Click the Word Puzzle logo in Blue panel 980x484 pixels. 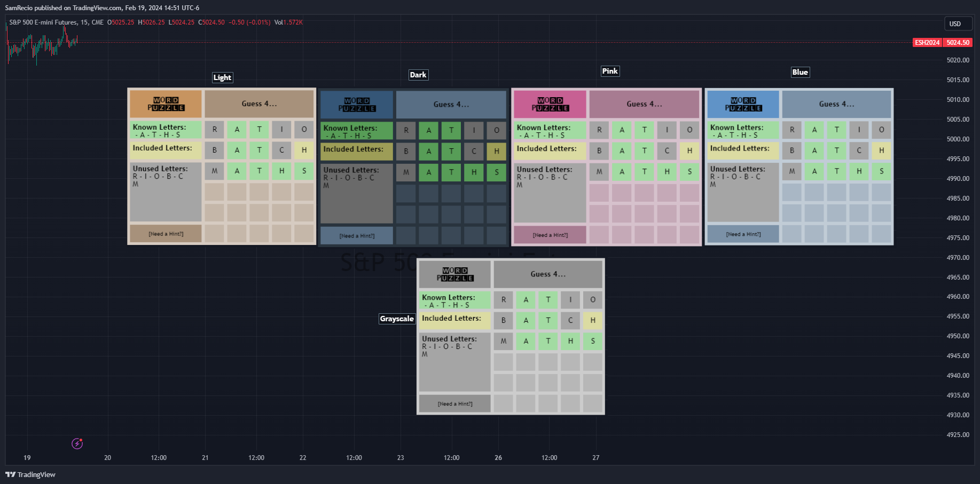(x=743, y=104)
